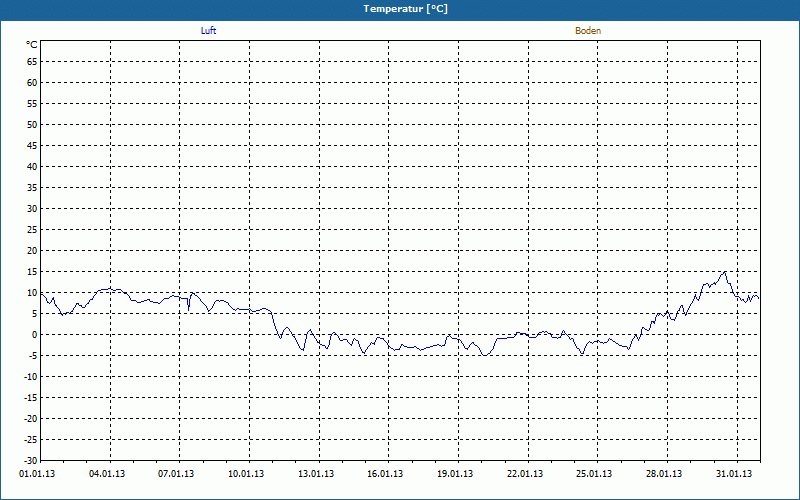Click the 10.01.13 date label

[246, 474]
